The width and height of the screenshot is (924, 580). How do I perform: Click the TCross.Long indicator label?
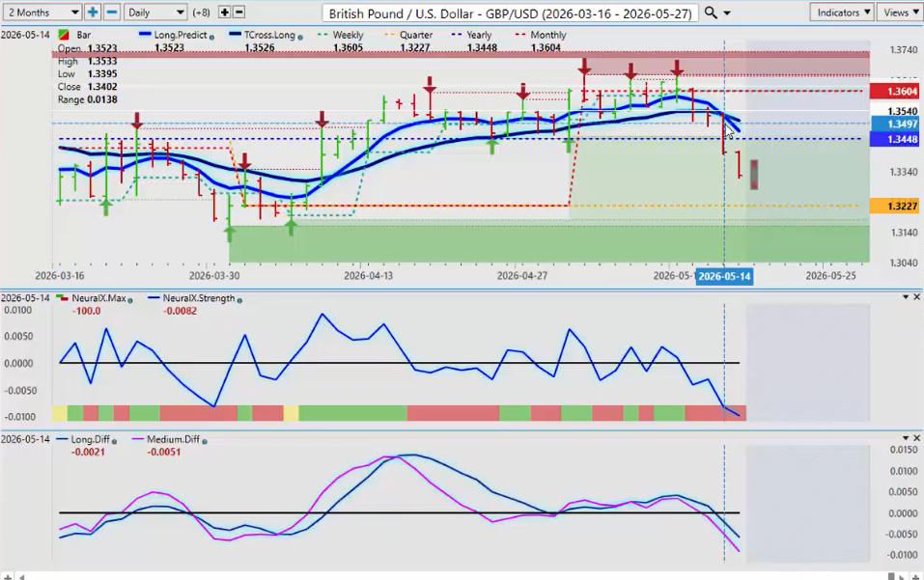[x=269, y=36]
